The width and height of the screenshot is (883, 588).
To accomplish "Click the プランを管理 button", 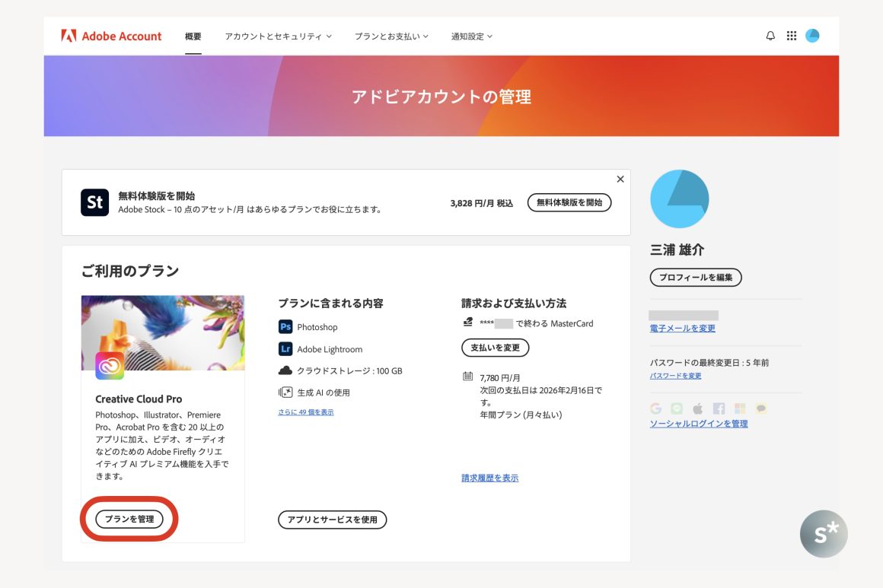I will [129, 520].
